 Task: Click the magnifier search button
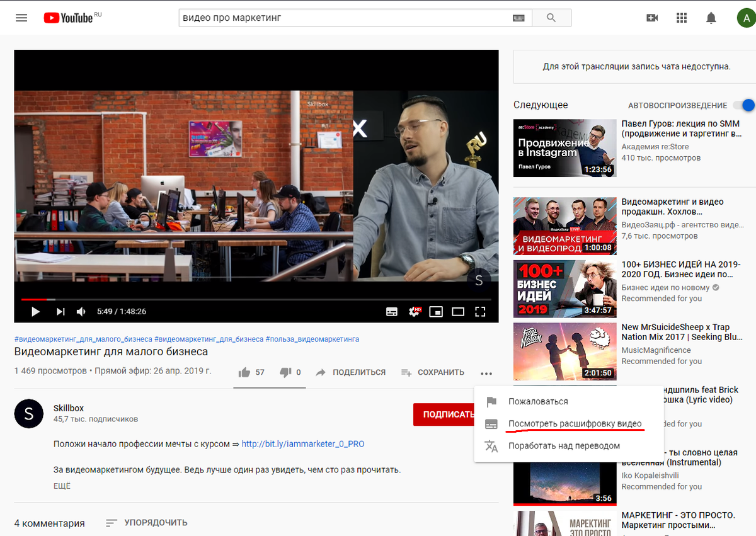pos(551,18)
